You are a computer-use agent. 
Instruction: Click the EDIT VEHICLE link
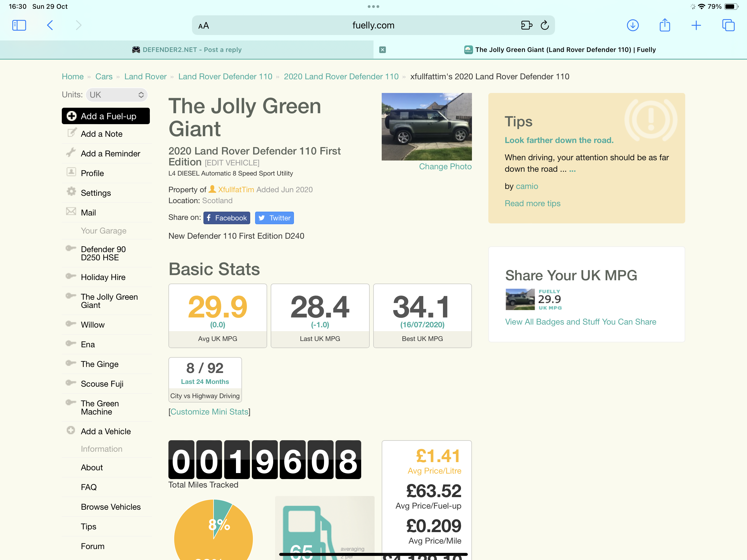click(232, 163)
